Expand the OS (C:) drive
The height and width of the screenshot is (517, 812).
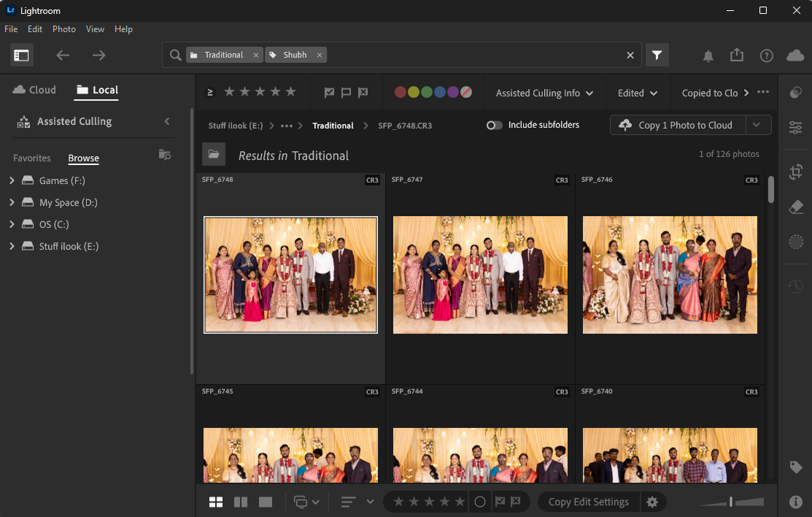click(x=12, y=224)
